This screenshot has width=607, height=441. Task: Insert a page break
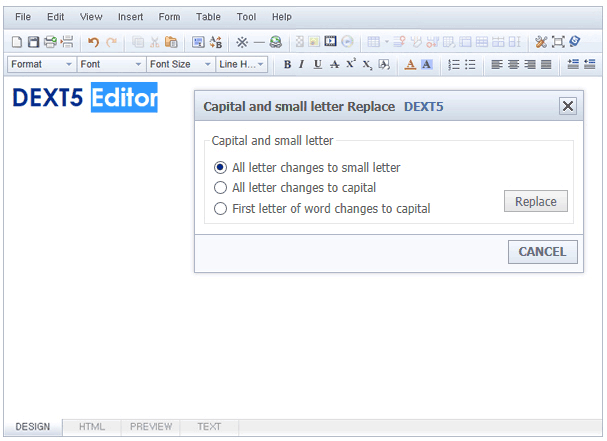(67, 42)
